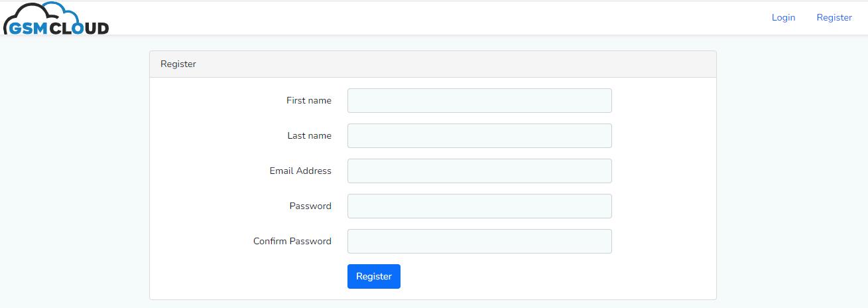868x308 pixels.
Task: Open the Login page link
Action: click(x=783, y=17)
